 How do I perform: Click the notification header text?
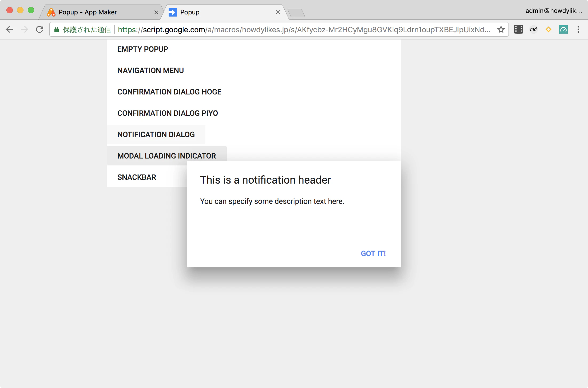(x=265, y=180)
